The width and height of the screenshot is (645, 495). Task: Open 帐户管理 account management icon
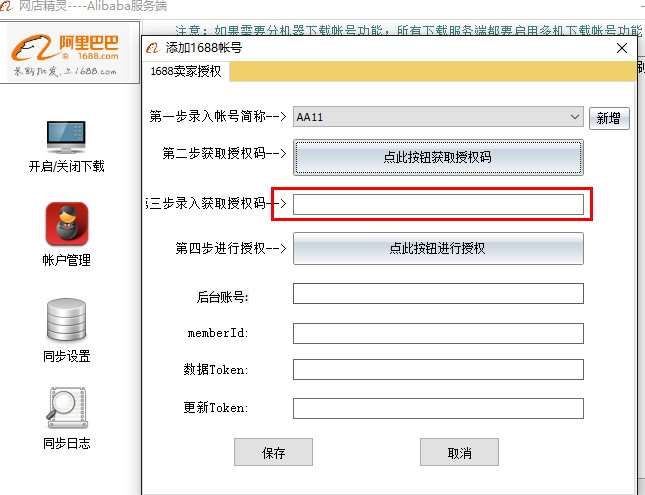(x=67, y=223)
